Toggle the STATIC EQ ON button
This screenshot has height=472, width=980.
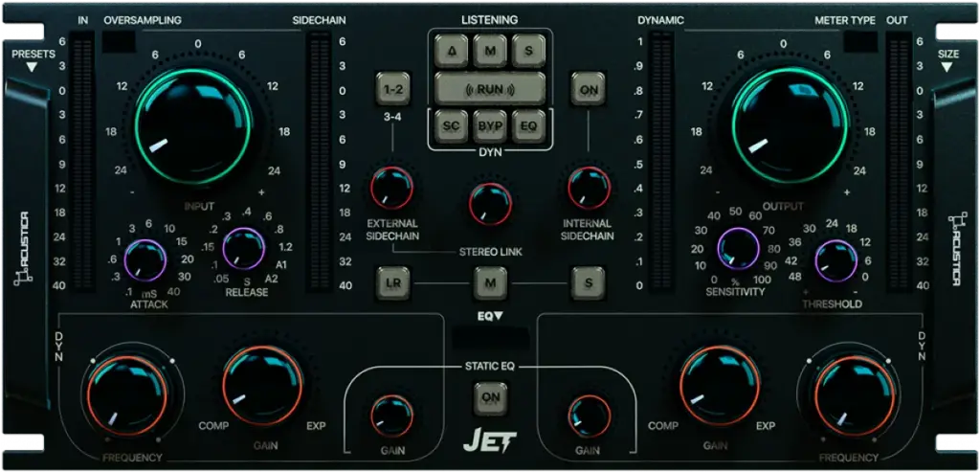tap(490, 398)
